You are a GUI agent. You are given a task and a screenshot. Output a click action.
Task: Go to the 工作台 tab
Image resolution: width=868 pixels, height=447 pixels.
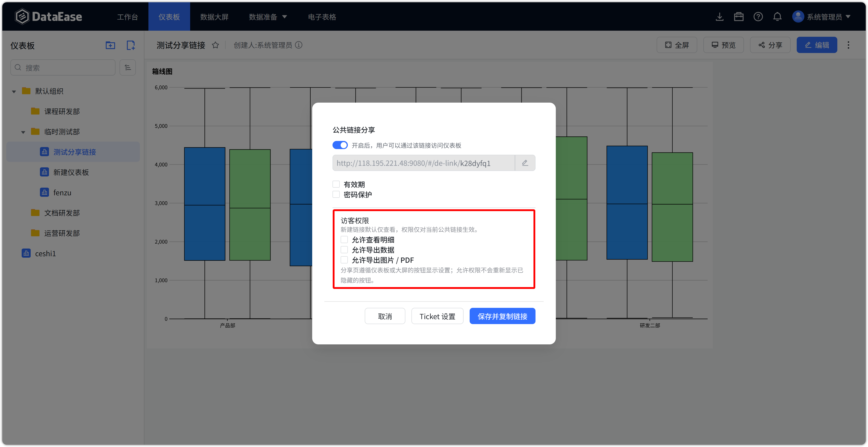click(x=127, y=17)
